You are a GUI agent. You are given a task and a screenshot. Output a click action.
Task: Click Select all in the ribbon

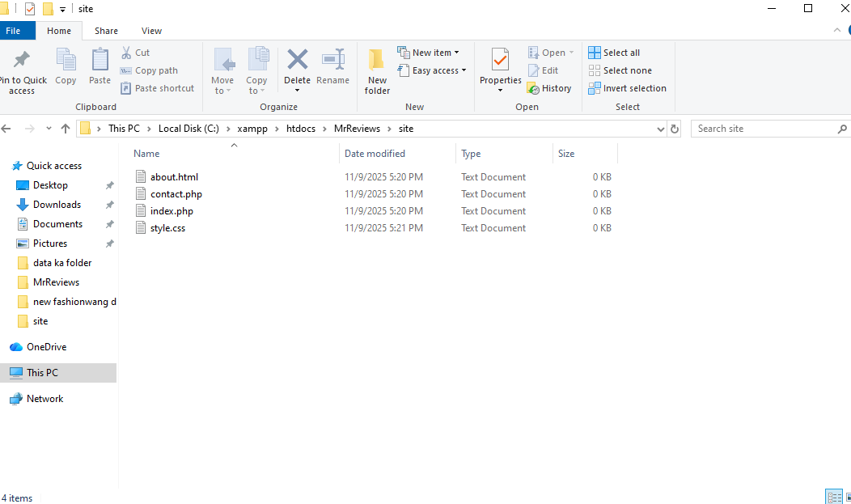[614, 53]
